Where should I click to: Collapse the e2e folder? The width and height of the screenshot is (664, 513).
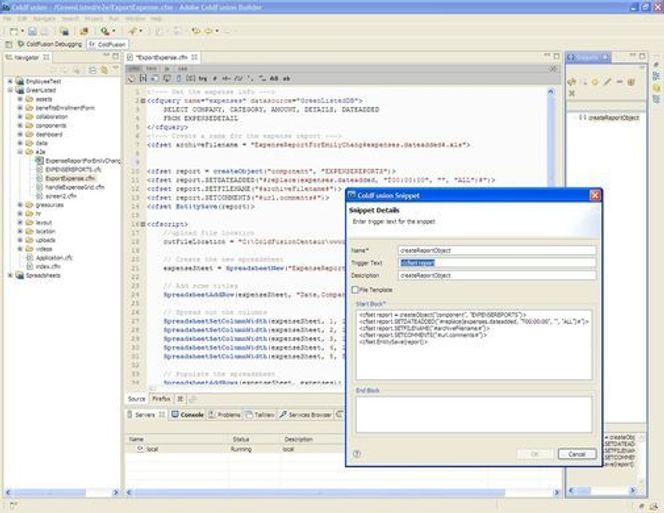tap(20, 152)
